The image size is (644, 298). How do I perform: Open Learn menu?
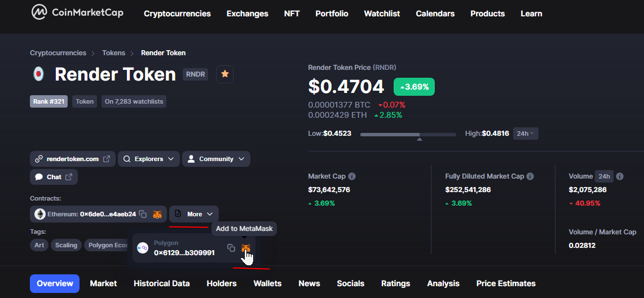(531, 14)
